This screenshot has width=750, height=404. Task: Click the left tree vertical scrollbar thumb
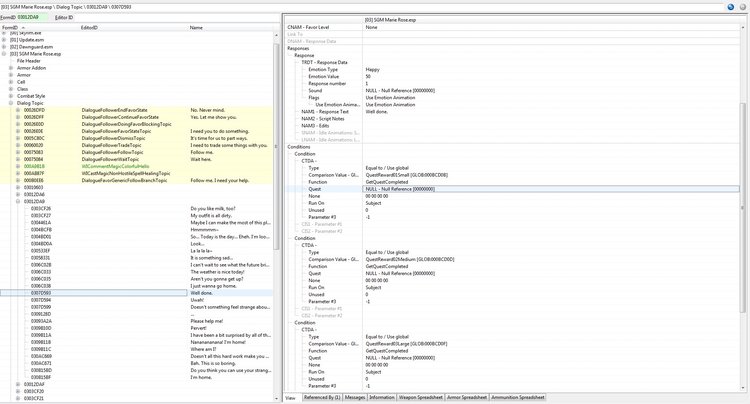pos(276,146)
